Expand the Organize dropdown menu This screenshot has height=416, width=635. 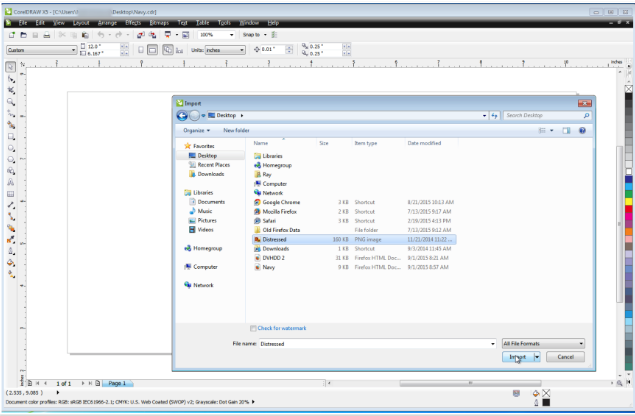[196, 130]
